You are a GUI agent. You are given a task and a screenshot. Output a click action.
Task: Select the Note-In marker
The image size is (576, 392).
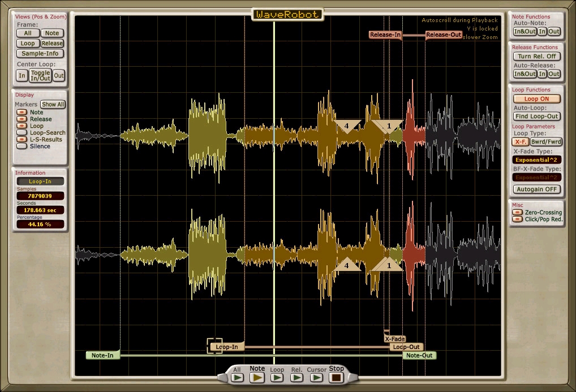[102, 355]
